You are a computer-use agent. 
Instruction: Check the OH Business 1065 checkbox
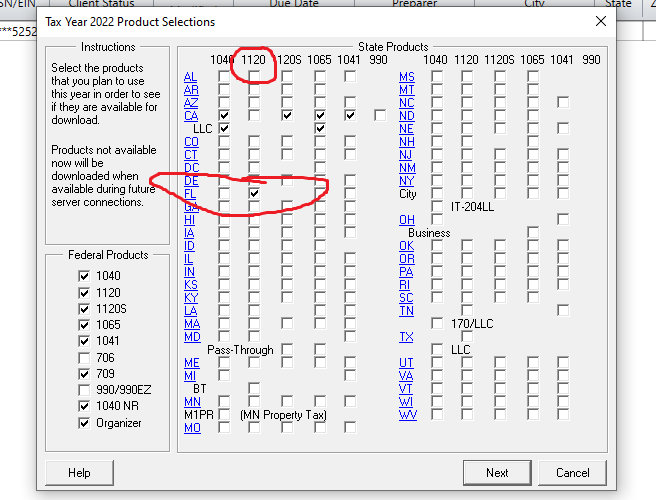[533, 232]
